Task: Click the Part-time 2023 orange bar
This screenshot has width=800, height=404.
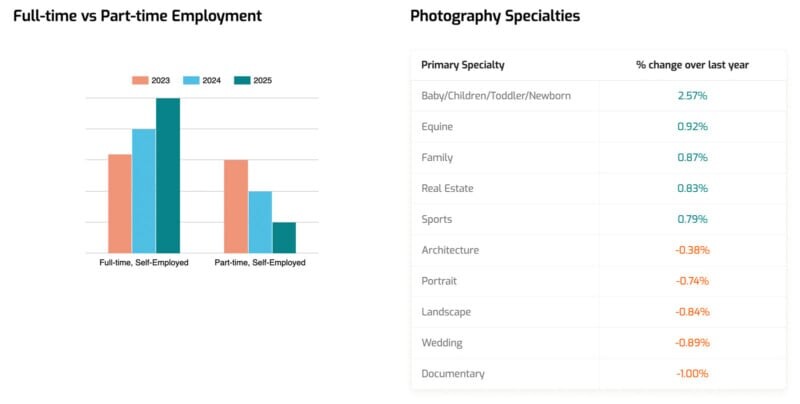Action: click(x=236, y=206)
